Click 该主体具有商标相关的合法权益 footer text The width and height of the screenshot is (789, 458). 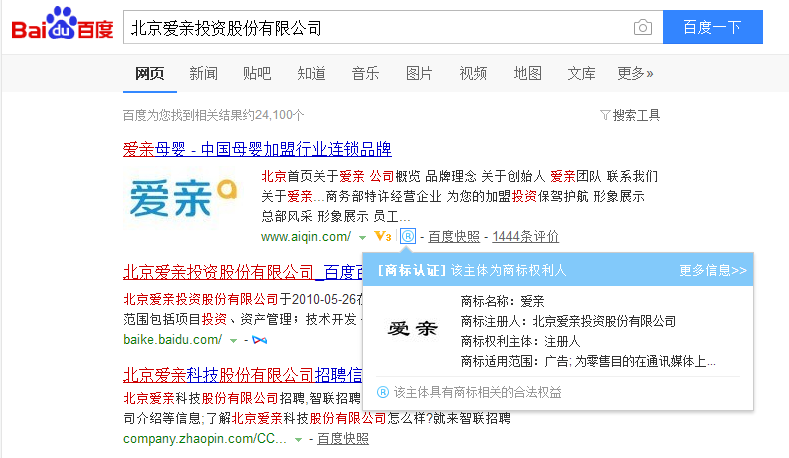[477, 392]
